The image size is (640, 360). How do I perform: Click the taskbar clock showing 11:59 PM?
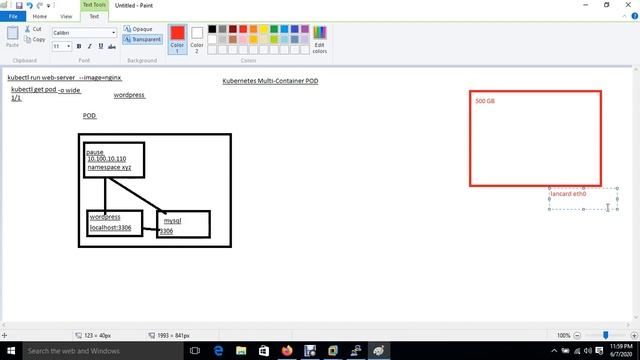coord(621,351)
